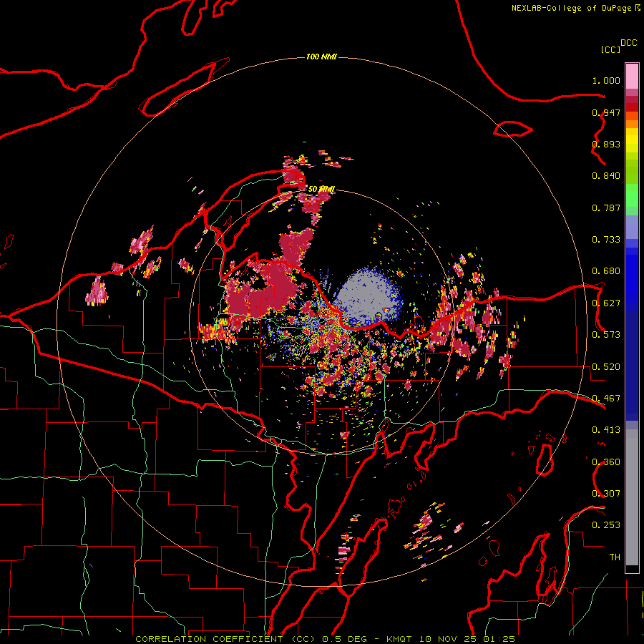
Task: Click legend value 0.787
Action: [606, 208]
